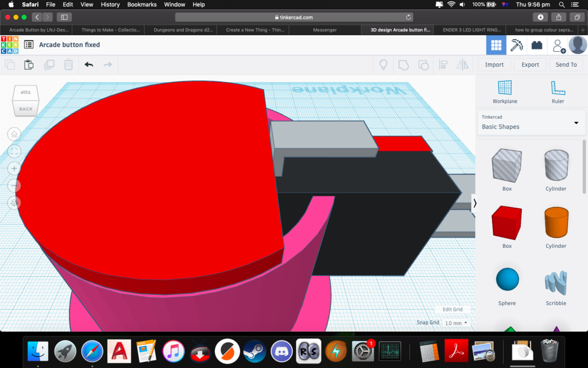Viewport: 588px width, 368px height.
Task: Click the TOP face of the view cube
Action: click(27, 92)
